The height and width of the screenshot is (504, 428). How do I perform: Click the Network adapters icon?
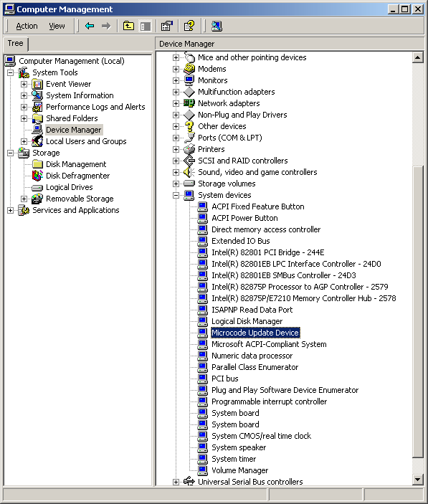point(189,103)
